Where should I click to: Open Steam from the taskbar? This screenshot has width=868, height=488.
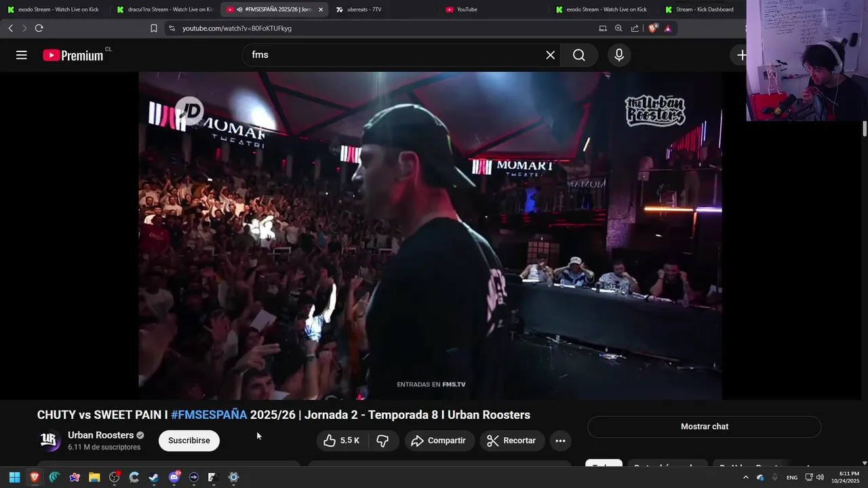tap(154, 477)
